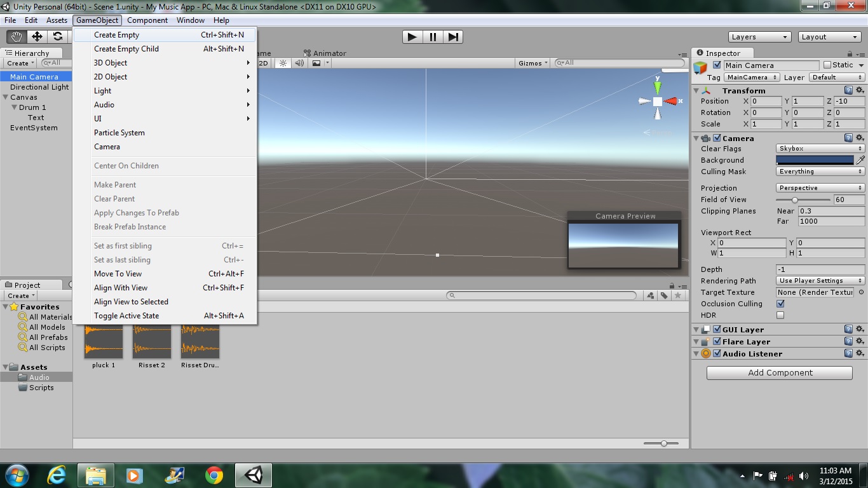Select the Rotate tool in toolbar

[x=57, y=37]
